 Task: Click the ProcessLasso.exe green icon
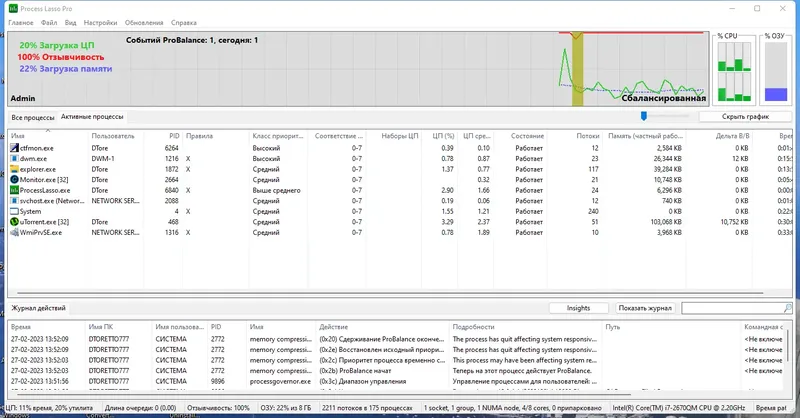tap(14, 190)
